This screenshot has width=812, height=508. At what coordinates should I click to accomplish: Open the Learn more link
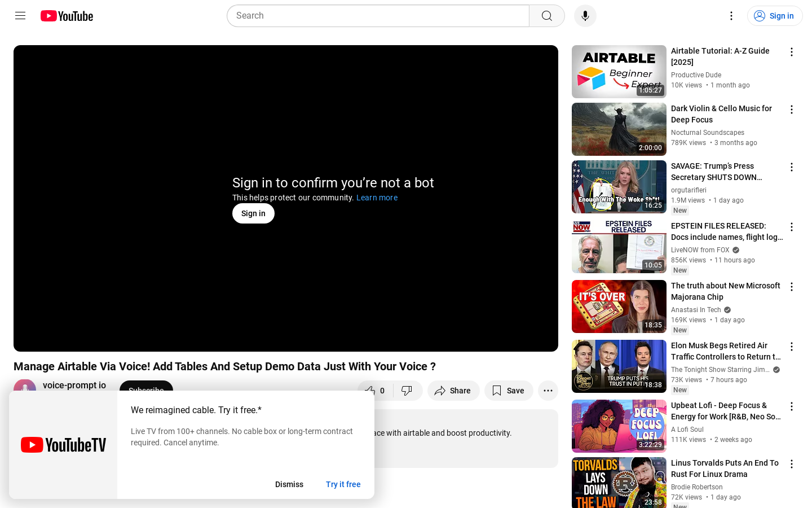[377, 198]
